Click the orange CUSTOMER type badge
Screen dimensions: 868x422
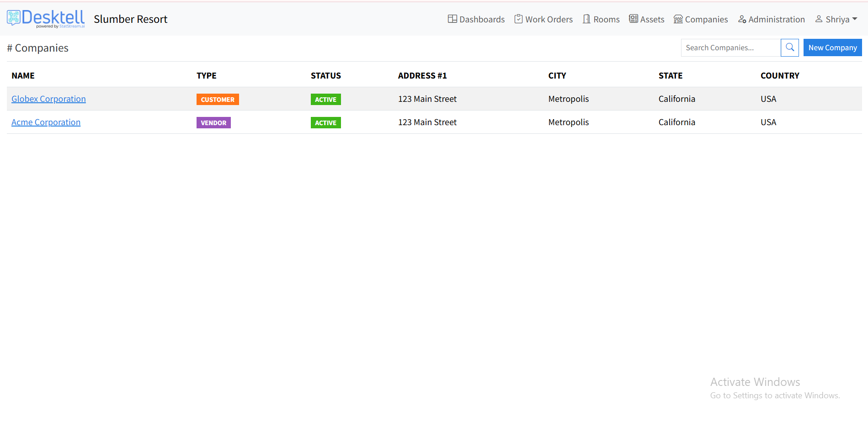pos(218,100)
